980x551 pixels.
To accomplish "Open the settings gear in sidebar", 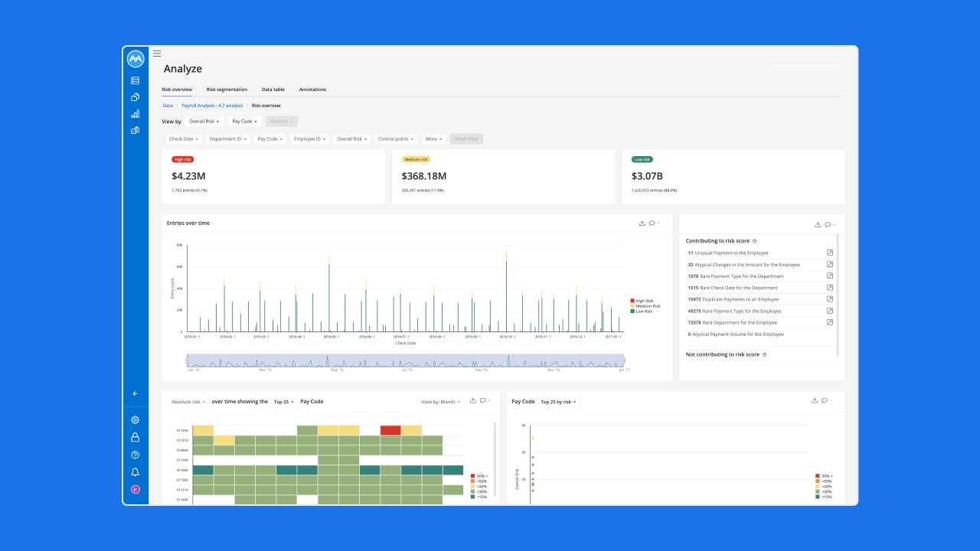I will (136, 420).
